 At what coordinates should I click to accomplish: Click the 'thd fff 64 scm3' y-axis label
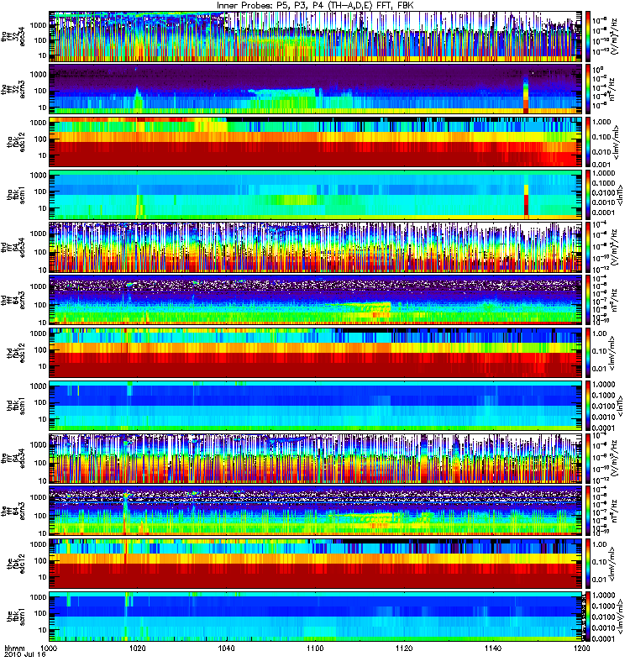[x=13, y=300]
